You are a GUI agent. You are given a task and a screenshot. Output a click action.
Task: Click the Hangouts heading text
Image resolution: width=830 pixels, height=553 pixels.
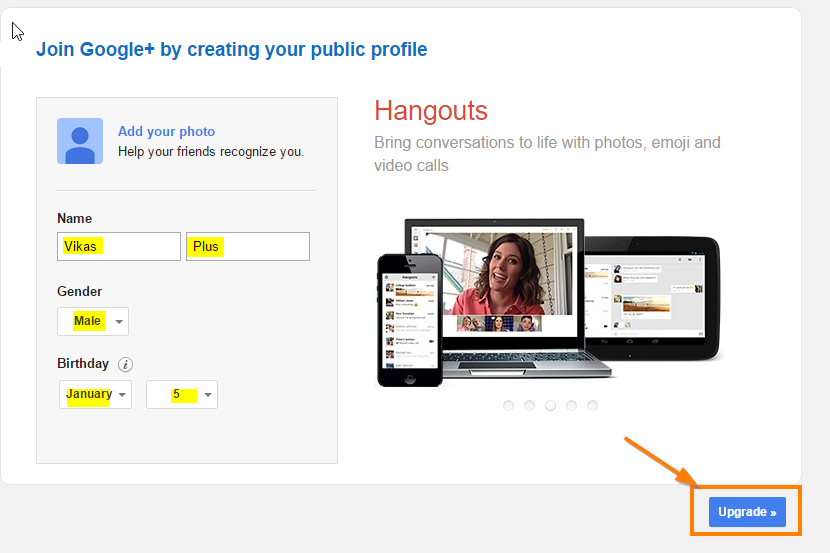pyautogui.click(x=431, y=111)
